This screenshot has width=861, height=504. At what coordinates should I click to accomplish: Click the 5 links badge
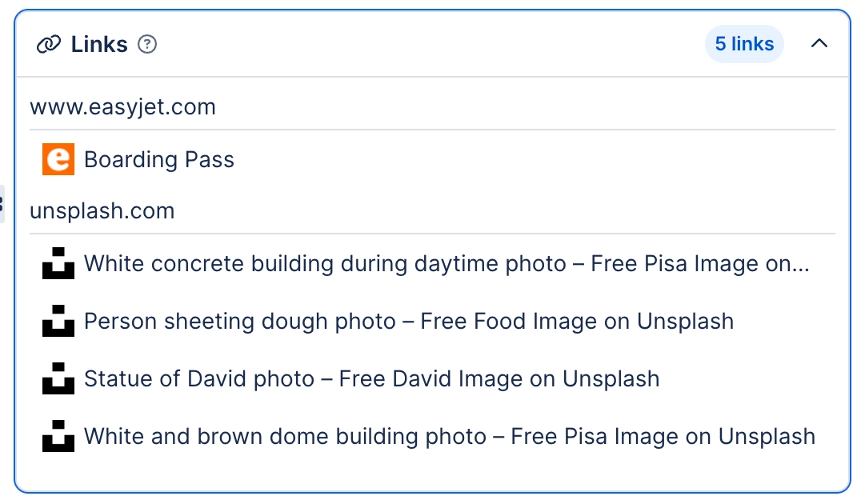pyautogui.click(x=744, y=44)
